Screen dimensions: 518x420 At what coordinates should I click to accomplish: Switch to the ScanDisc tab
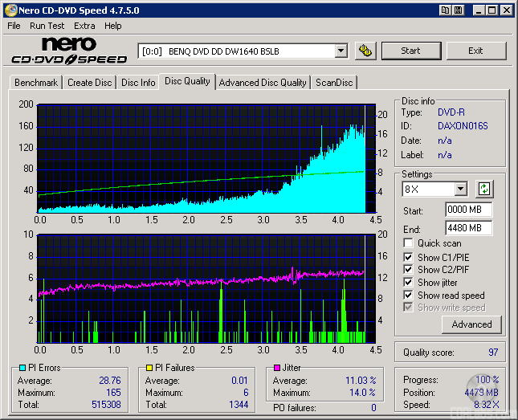(x=333, y=82)
